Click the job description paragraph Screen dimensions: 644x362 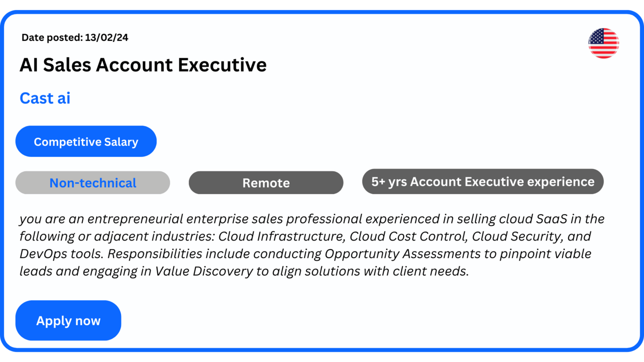312,245
